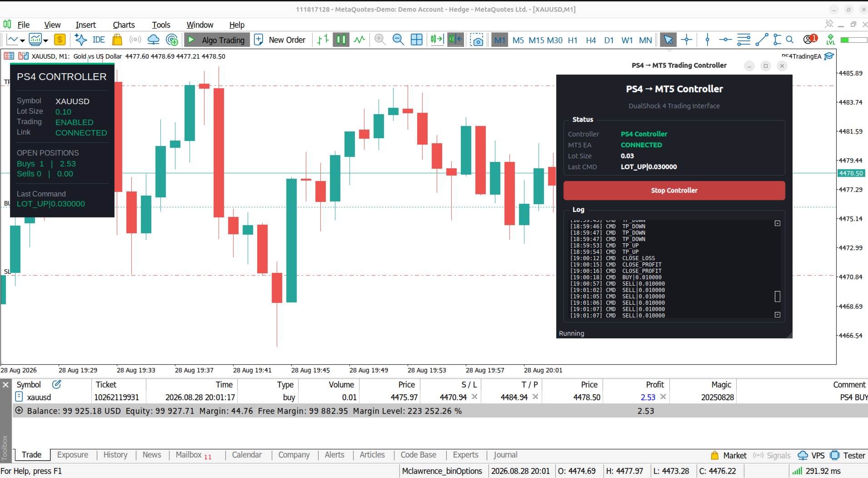
Task: Click the green LVL depth icon
Action: click(830, 40)
